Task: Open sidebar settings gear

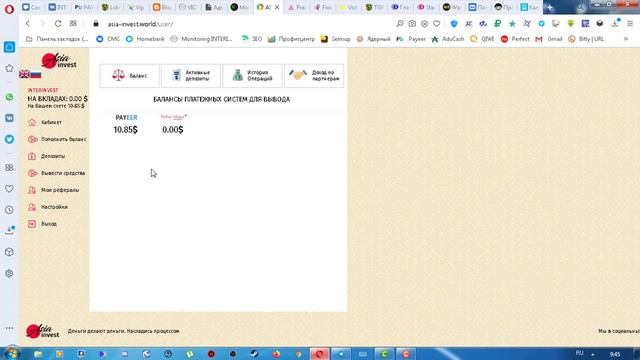Action: click(x=9, y=273)
